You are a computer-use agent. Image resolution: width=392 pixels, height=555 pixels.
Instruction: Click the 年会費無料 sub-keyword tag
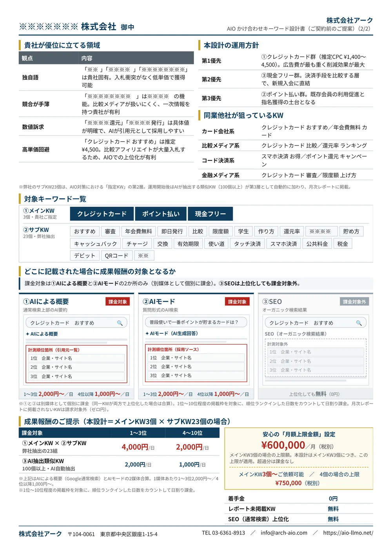(138, 231)
